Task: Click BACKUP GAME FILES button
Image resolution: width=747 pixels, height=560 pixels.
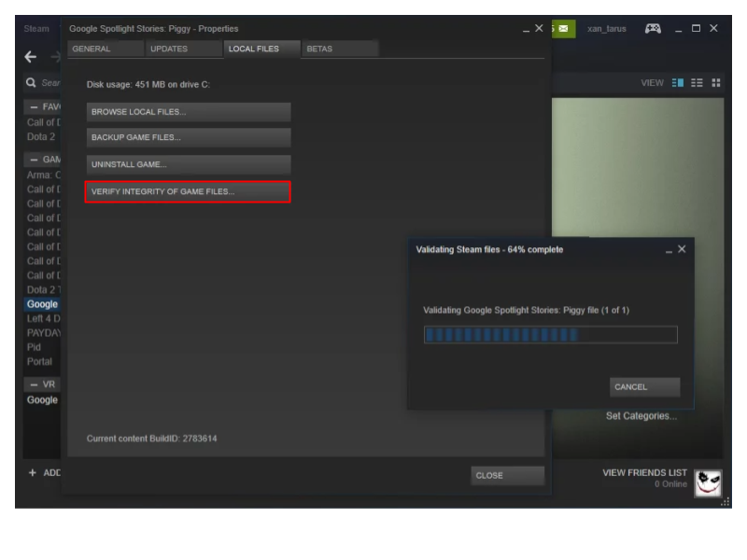Action: pyautogui.click(x=189, y=137)
